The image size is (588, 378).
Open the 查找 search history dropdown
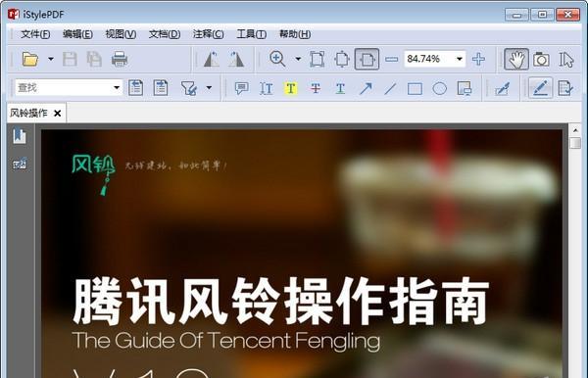pos(117,88)
